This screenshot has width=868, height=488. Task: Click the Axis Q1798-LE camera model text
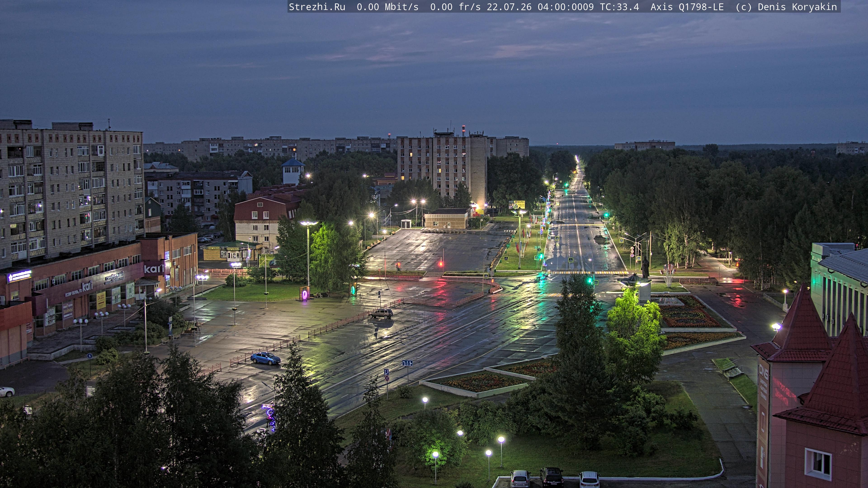pos(687,7)
